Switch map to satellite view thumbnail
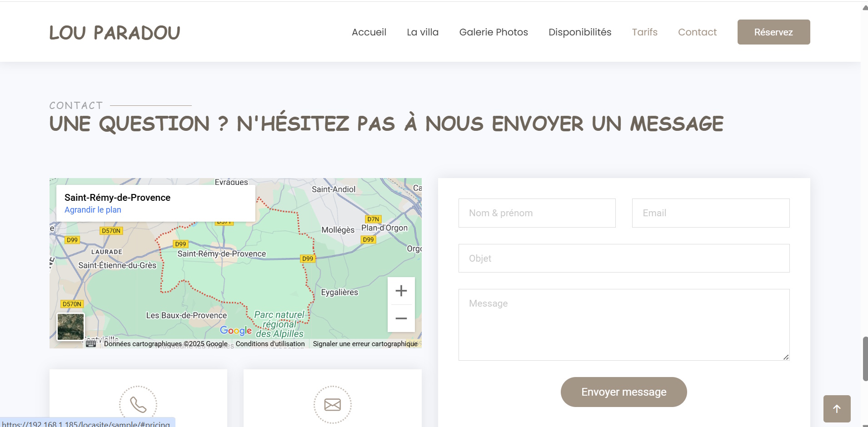Screen dimensions: 868x427 tap(70, 327)
